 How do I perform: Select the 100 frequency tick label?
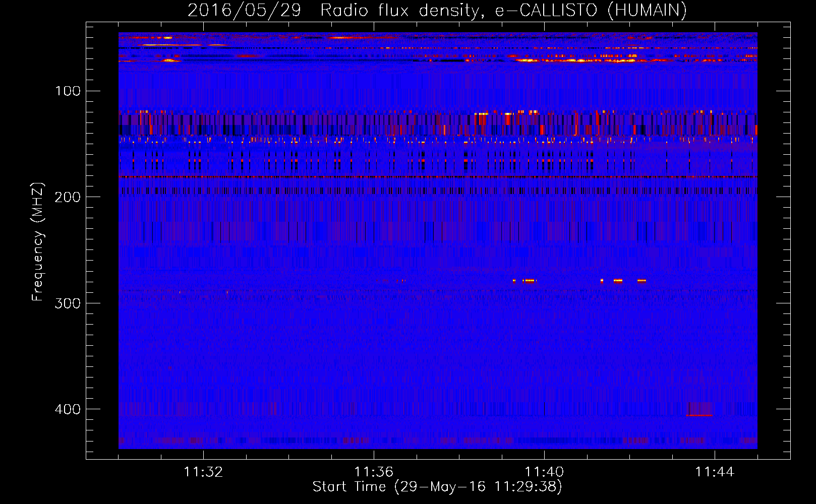coord(68,91)
